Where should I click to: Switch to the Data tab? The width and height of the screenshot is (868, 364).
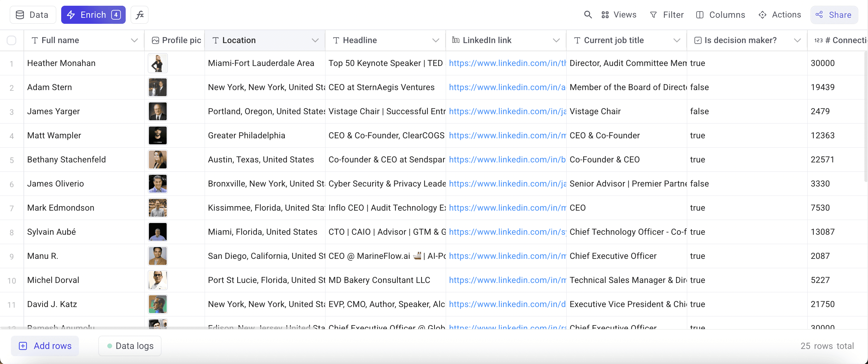coord(33,14)
